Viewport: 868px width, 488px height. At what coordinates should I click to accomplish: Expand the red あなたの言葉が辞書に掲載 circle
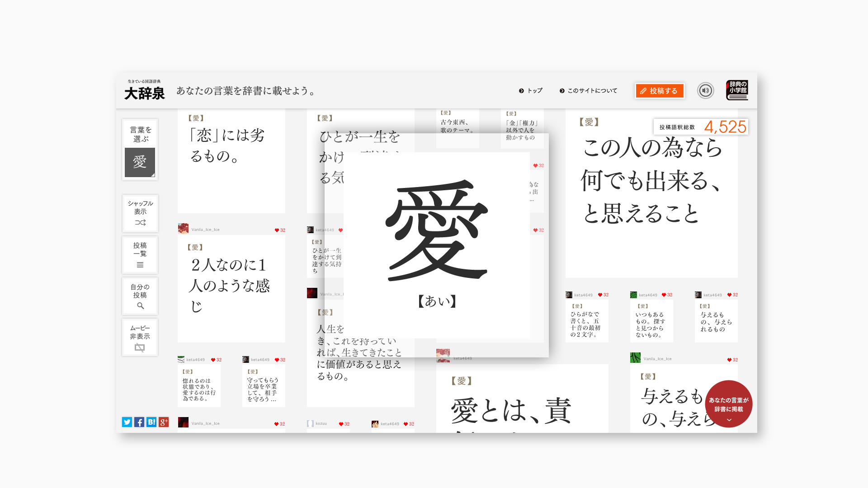pos(729,404)
